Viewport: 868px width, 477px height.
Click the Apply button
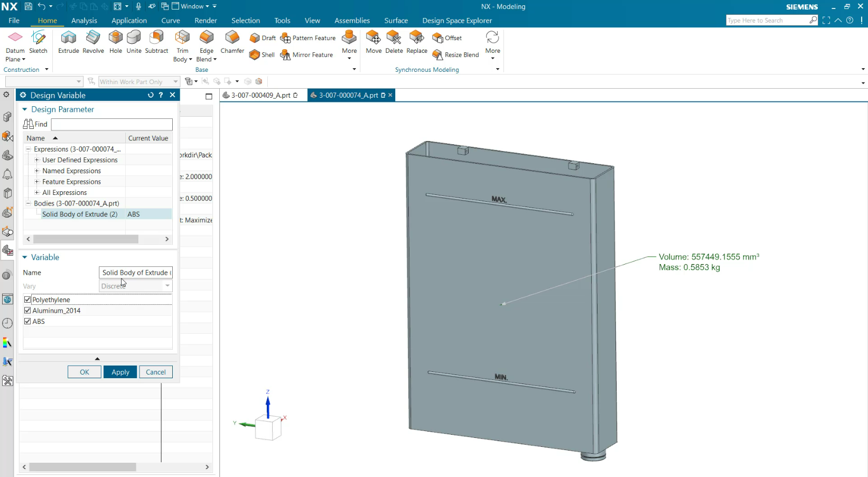coord(120,372)
